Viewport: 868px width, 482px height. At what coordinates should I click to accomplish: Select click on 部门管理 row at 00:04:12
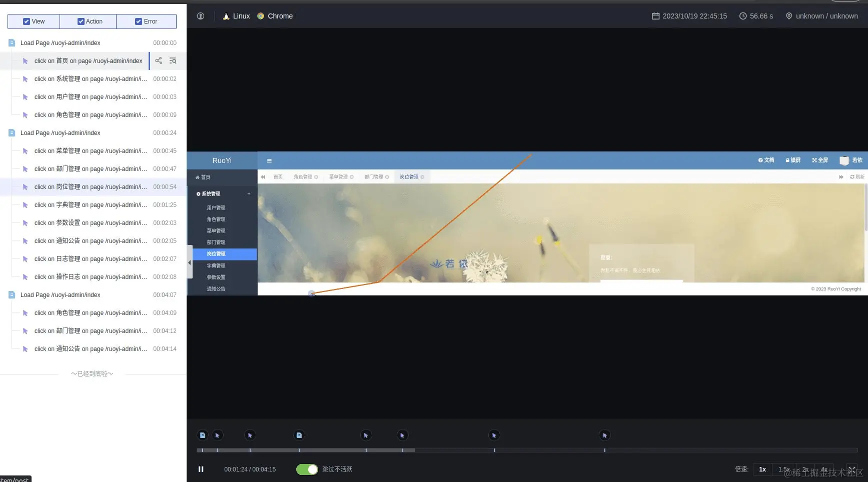tap(93, 331)
